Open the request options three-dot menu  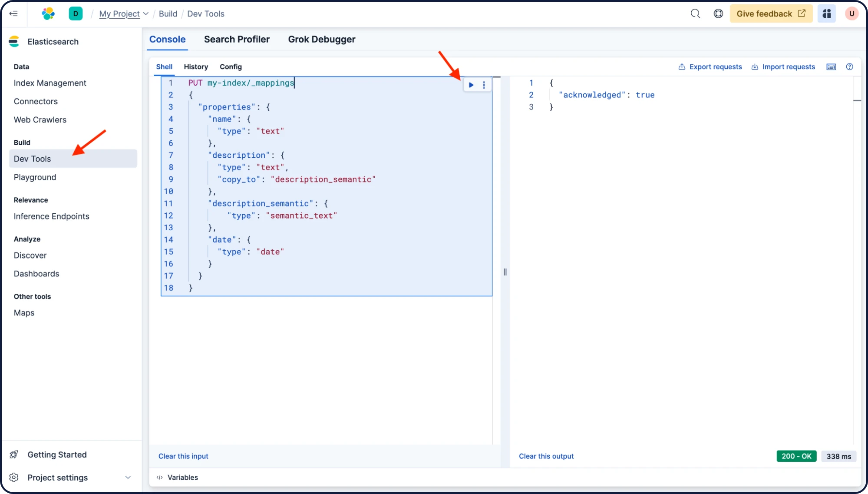click(484, 85)
